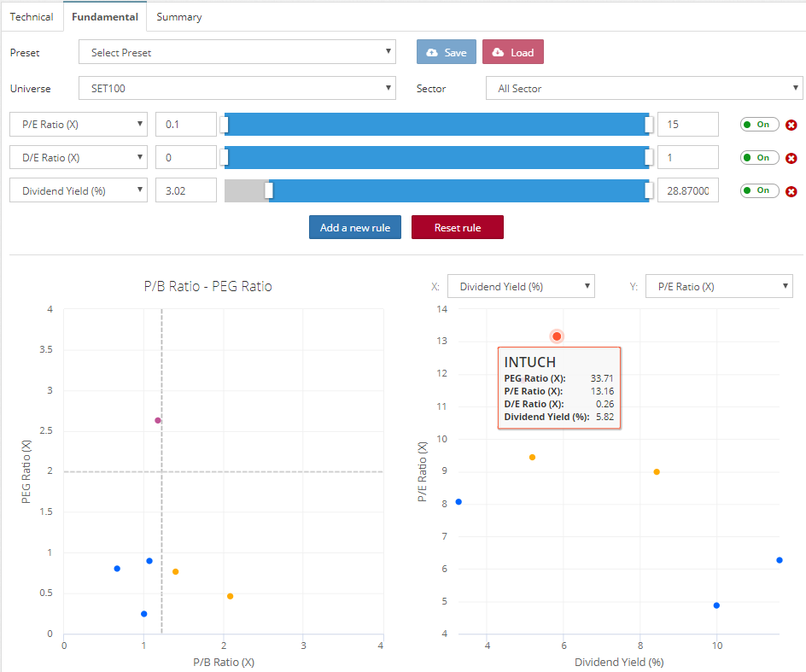This screenshot has width=806, height=672.
Task: Click the purple dot in P/B-PEG chart
Action: point(158,420)
